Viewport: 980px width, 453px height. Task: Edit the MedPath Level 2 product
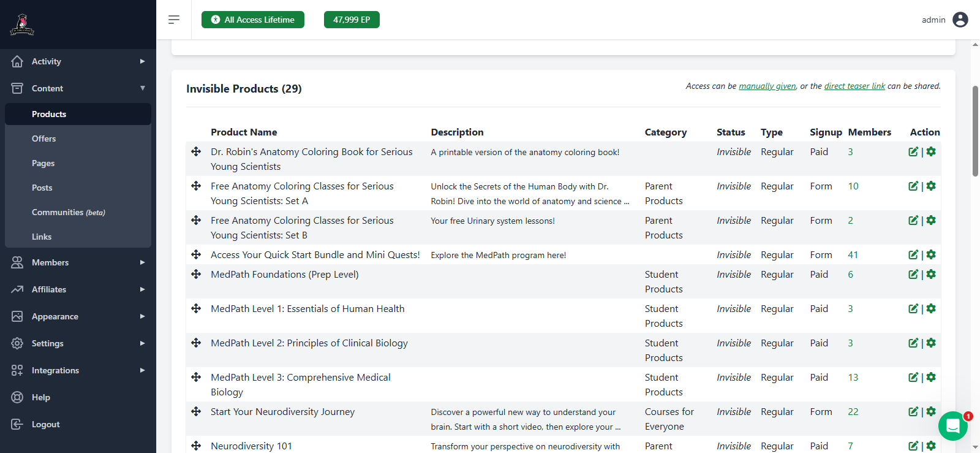pos(913,343)
